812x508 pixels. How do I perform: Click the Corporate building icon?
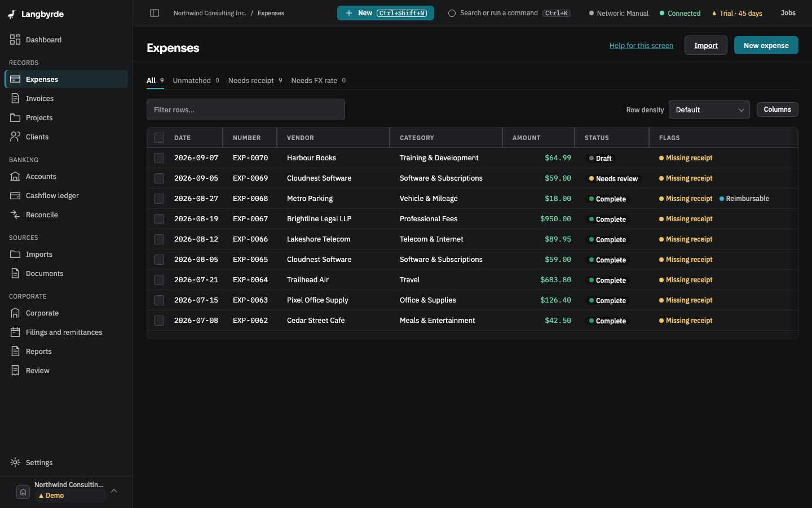point(15,313)
